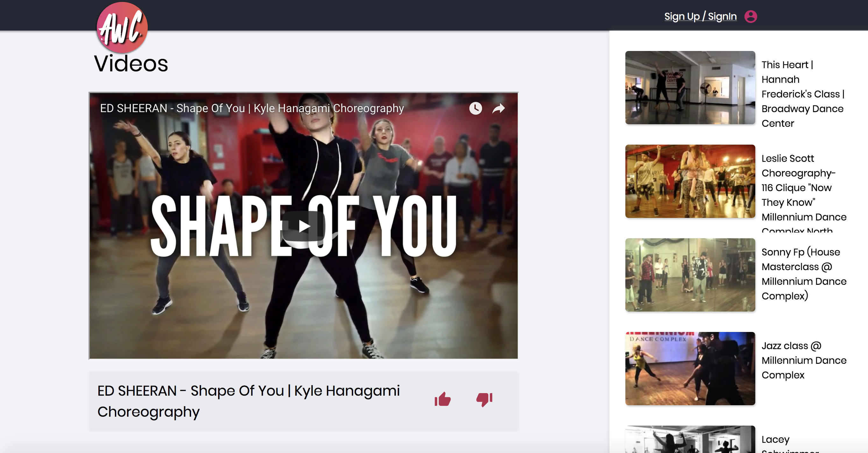Viewport: 868px width, 453px height.
Task: Open Jazz class Millennium Dance Complex thumbnail
Action: coord(690,368)
